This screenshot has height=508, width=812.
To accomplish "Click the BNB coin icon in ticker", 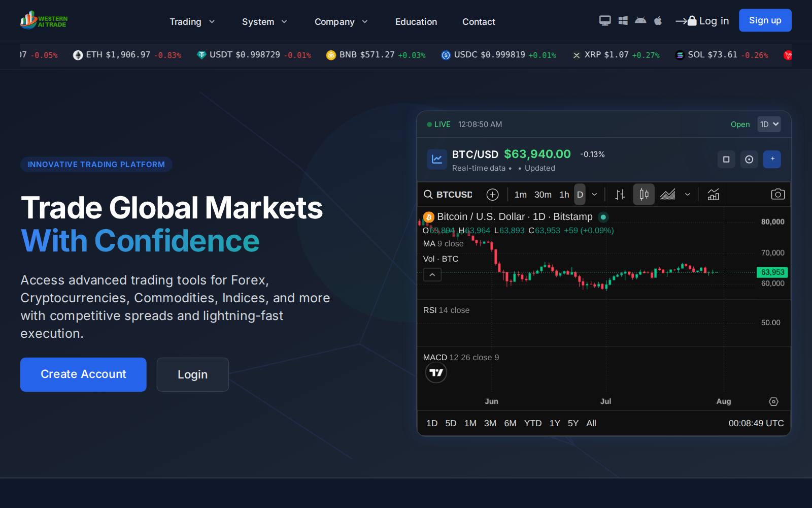I will tap(331, 55).
